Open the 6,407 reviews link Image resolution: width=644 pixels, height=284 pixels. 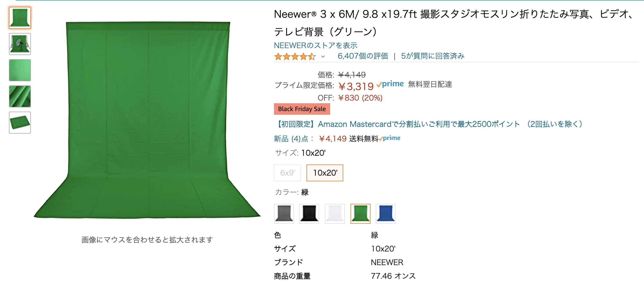coord(363,56)
